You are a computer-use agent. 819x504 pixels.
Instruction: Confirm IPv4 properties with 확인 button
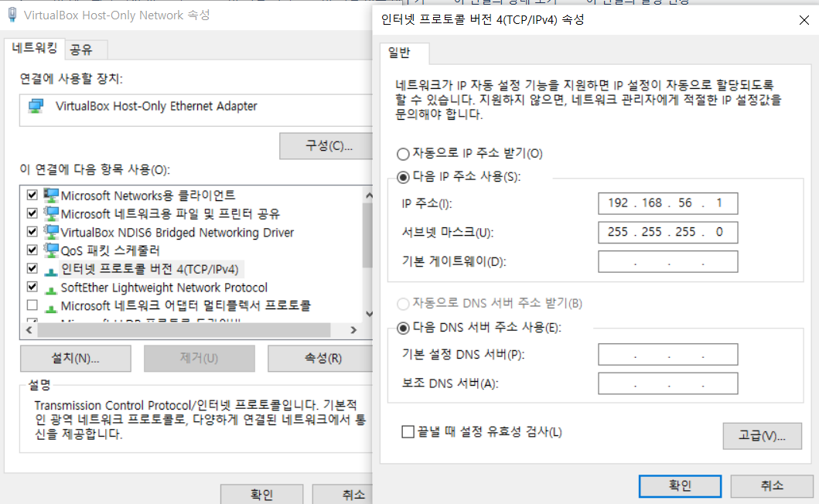point(680,485)
